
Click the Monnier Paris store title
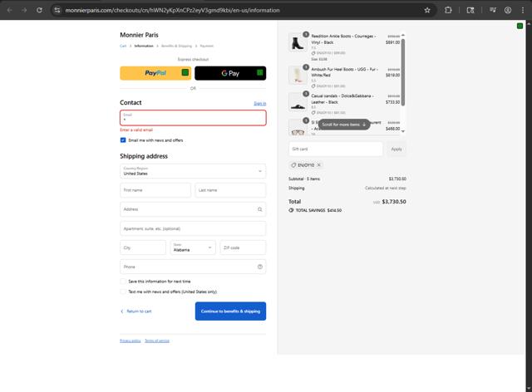(139, 35)
